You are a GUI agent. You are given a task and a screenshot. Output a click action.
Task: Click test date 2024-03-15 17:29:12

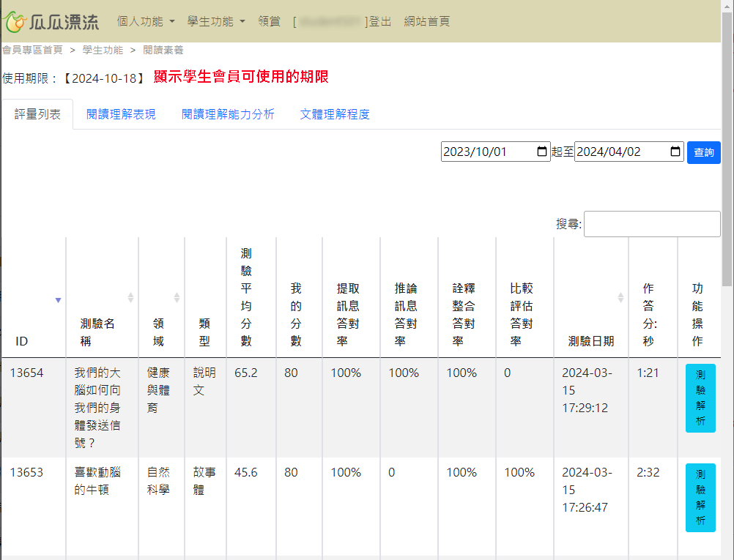(587, 390)
